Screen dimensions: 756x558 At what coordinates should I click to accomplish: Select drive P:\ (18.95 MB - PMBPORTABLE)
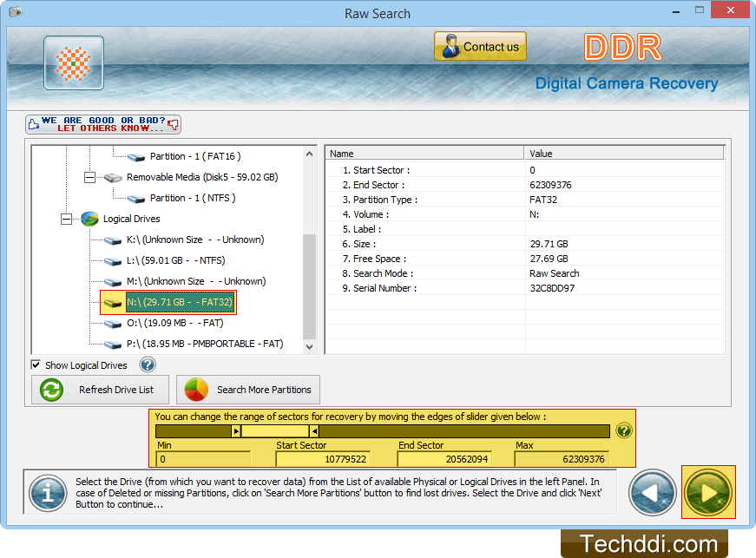tap(205, 344)
